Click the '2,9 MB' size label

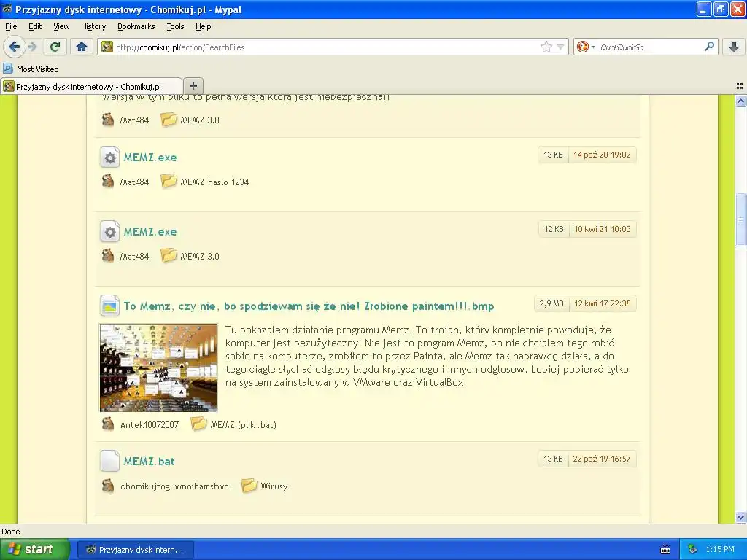point(551,303)
